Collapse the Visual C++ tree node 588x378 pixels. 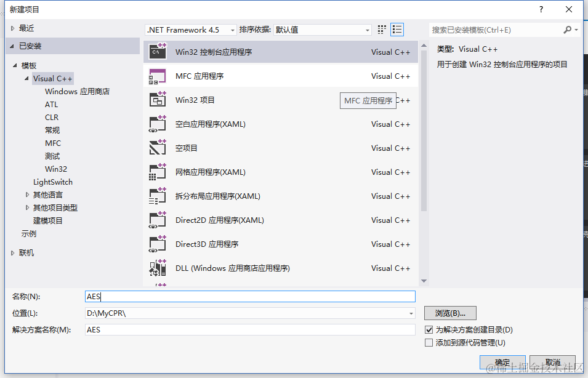26,78
